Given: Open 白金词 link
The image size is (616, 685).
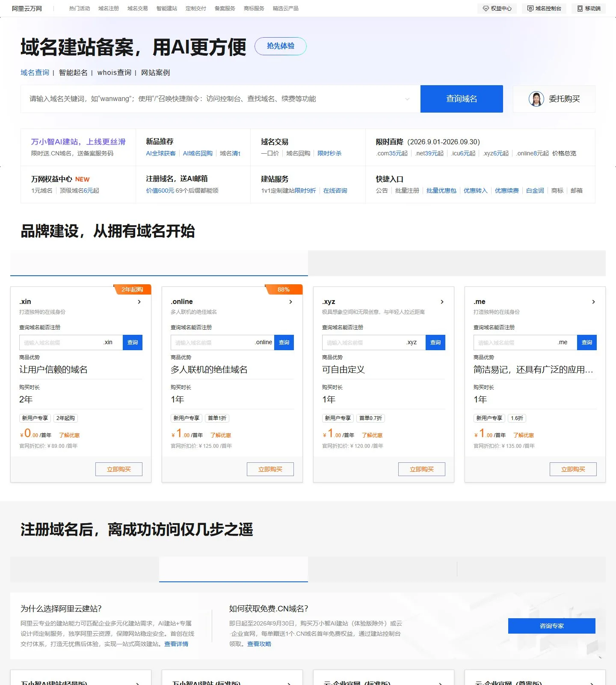Looking at the screenshot, I should click(x=535, y=191).
